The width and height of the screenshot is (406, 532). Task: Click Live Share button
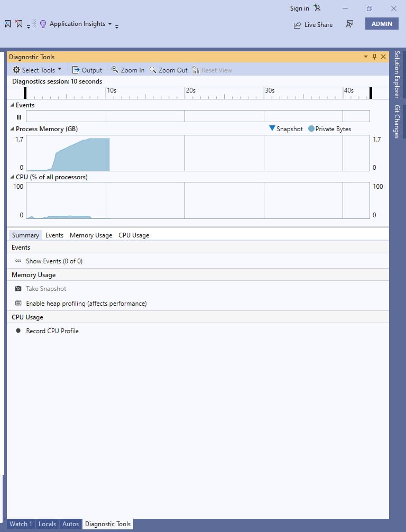(x=313, y=25)
